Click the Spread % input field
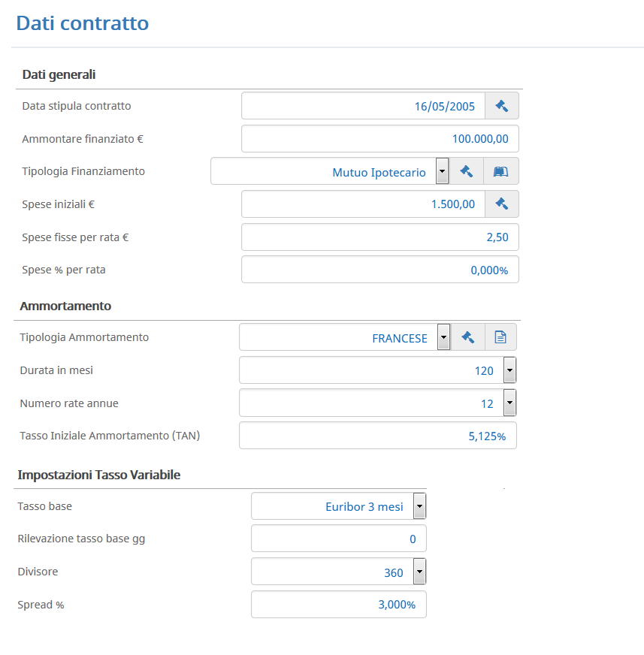The width and height of the screenshot is (644, 655). pyautogui.click(x=338, y=604)
